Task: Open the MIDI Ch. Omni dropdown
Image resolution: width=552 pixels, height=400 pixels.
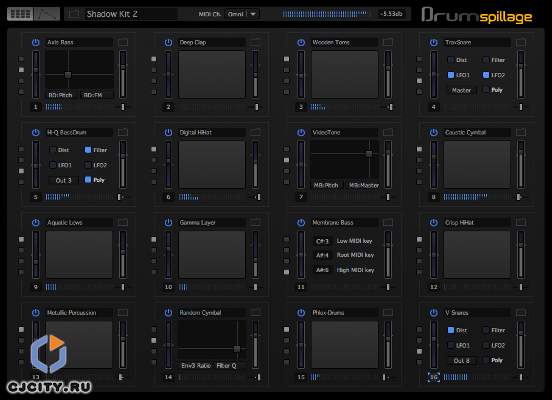Action: tap(242, 14)
